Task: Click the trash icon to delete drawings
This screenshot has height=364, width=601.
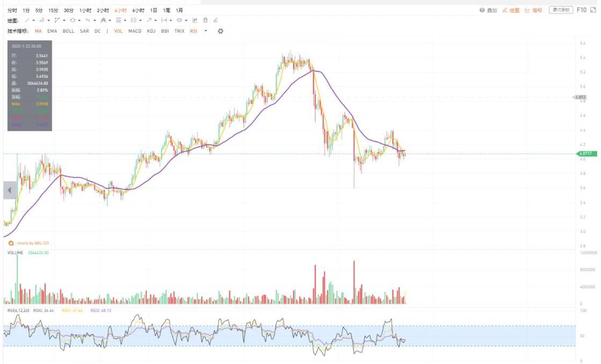Action: pyautogui.click(x=205, y=20)
